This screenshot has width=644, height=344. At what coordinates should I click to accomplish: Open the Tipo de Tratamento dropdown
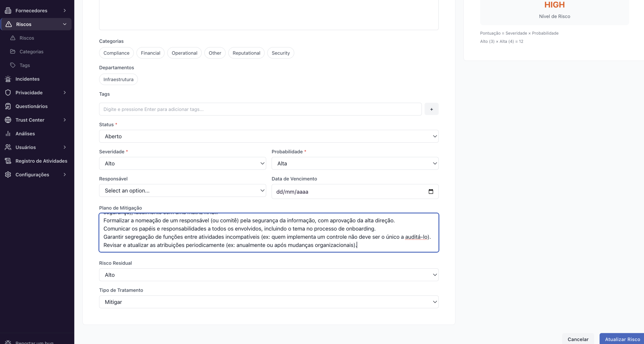(x=269, y=302)
